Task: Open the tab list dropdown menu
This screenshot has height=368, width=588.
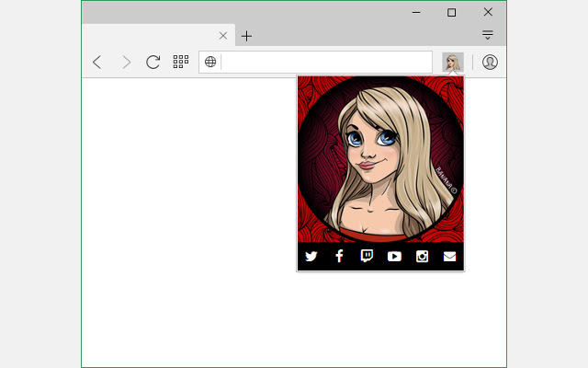Action: [488, 35]
